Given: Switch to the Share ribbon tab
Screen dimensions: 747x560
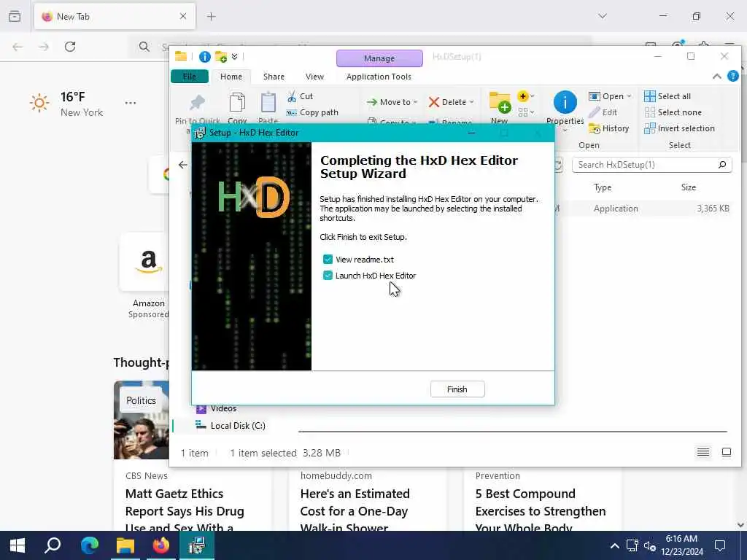Looking at the screenshot, I should [274, 77].
